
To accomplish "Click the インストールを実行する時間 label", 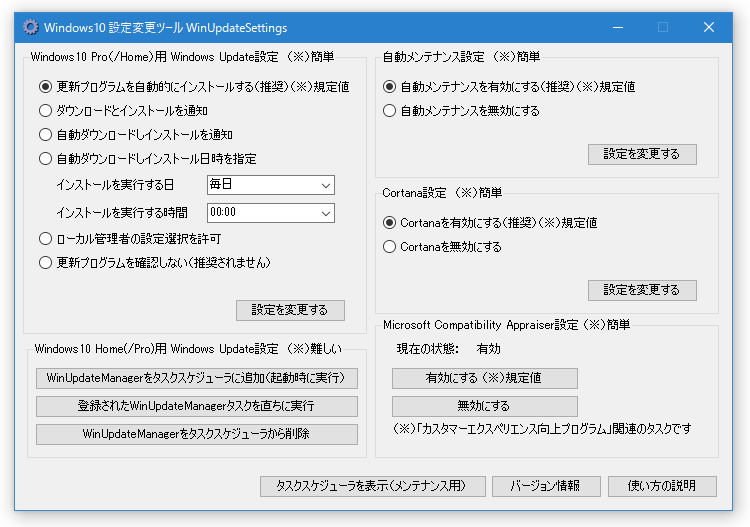I will click(x=122, y=213).
